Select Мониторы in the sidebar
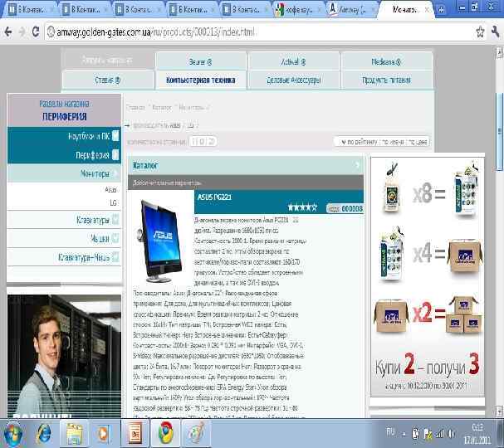Image resolution: width=504 pixels, height=448 pixels. point(95,173)
